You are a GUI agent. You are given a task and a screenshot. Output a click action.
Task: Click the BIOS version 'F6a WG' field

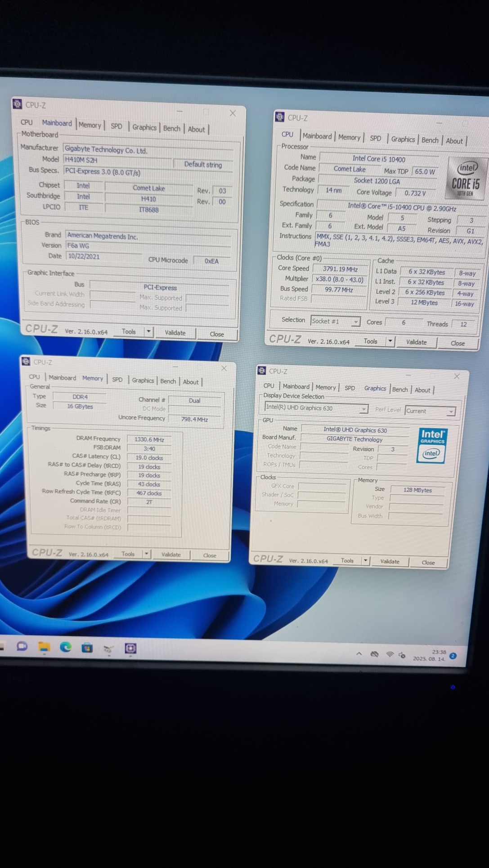[148, 246]
